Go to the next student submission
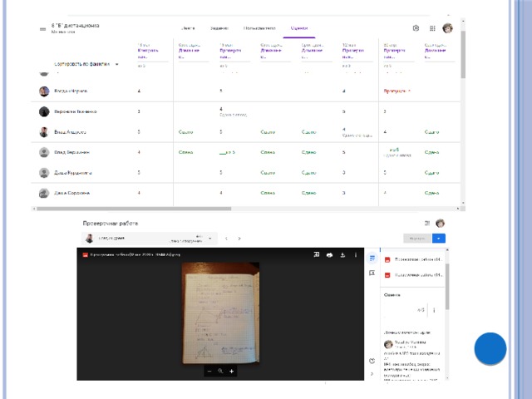532x399 pixels. pyautogui.click(x=239, y=239)
